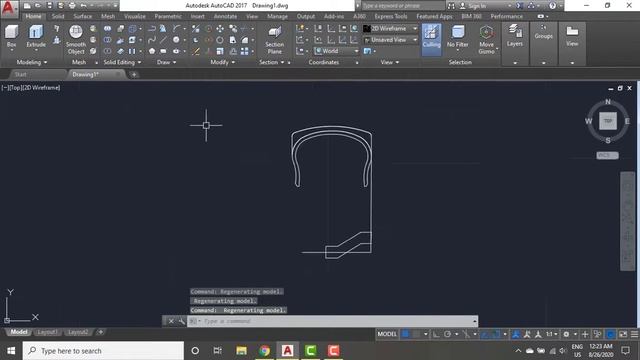Viewport: 640px width, 360px height.
Task: Toggle annotation visibility icon in status bar
Action: pyautogui.click(x=527, y=334)
